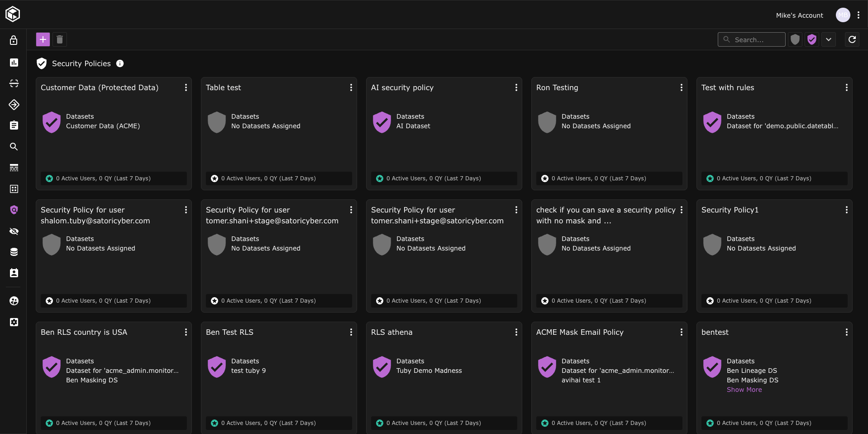
Task: Open the AI security policy card title
Action: pos(402,87)
